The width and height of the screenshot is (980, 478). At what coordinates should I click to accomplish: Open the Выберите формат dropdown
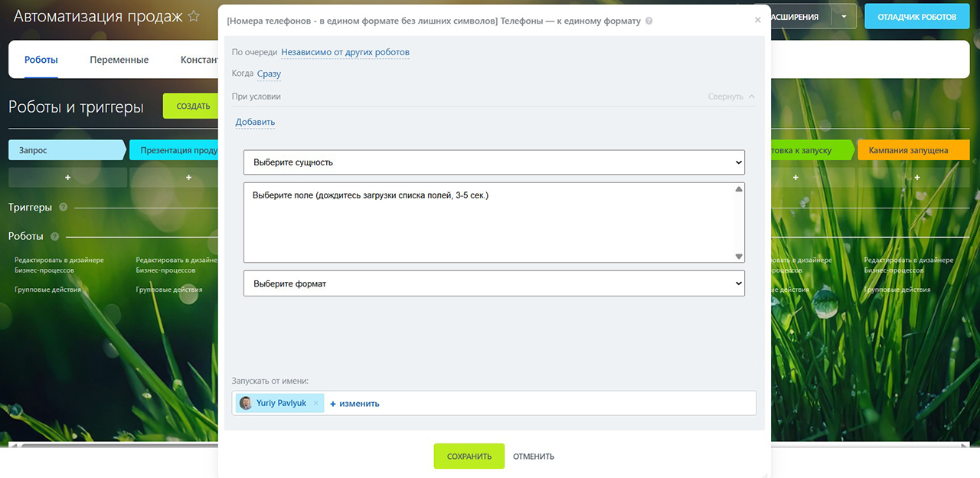point(494,283)
